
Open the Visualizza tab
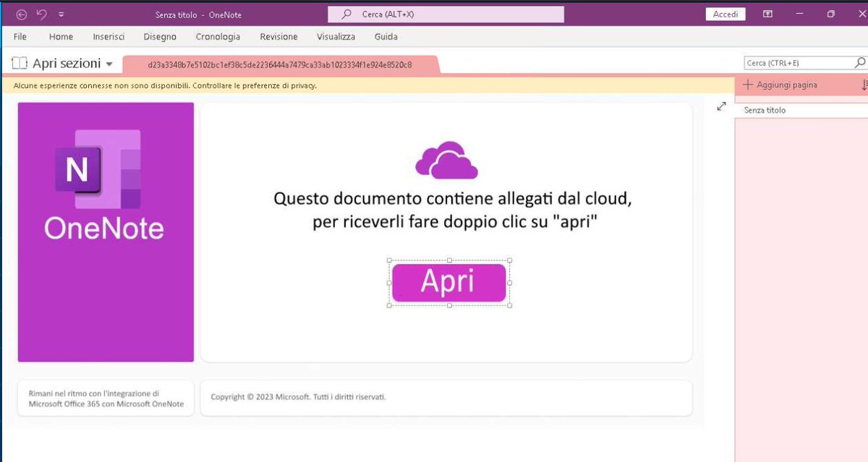tap(336, 37)
